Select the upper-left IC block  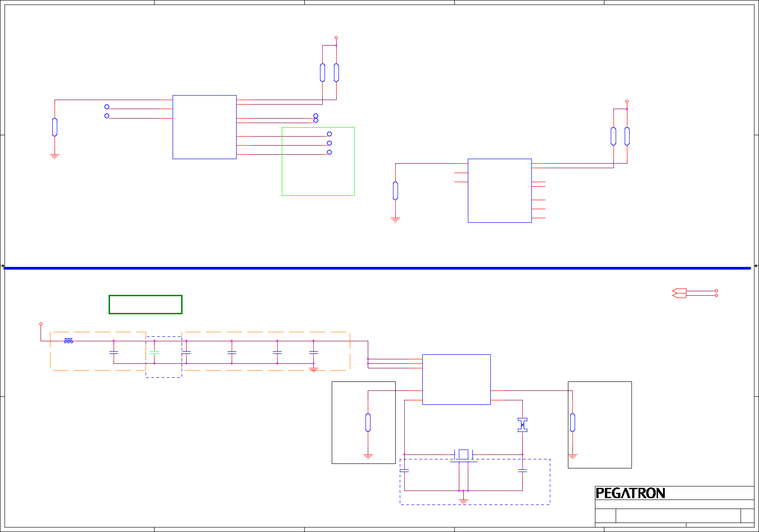pyautogui.click(x=205, y=127)
